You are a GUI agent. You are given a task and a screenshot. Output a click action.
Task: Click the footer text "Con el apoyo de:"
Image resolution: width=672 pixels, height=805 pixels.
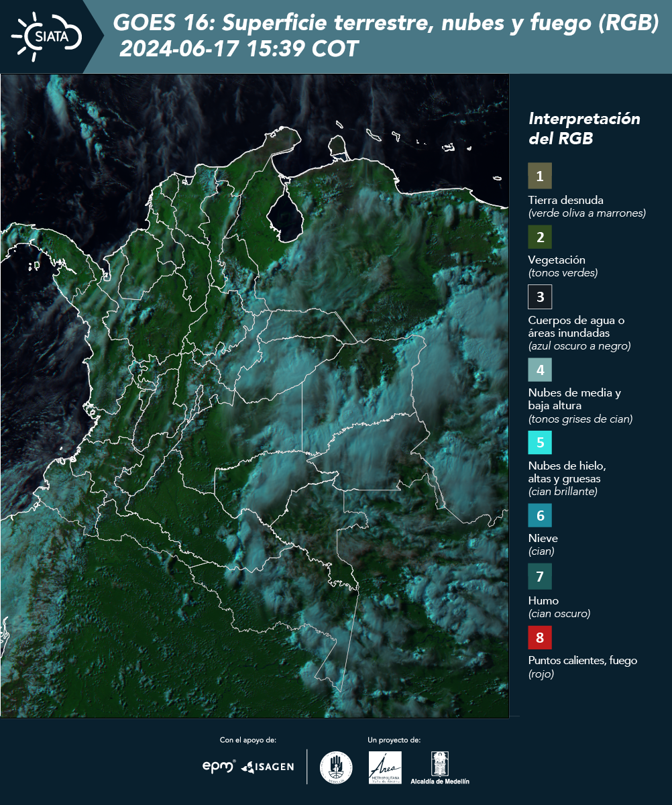(248, 740)
